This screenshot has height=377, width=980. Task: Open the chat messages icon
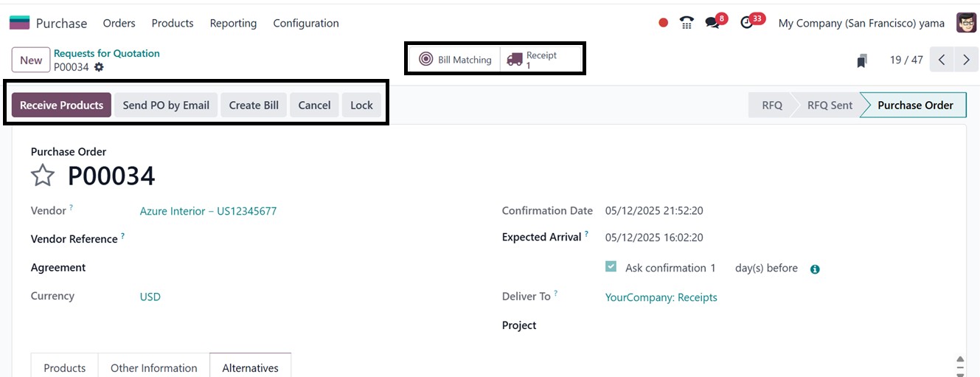coord(712,23)
